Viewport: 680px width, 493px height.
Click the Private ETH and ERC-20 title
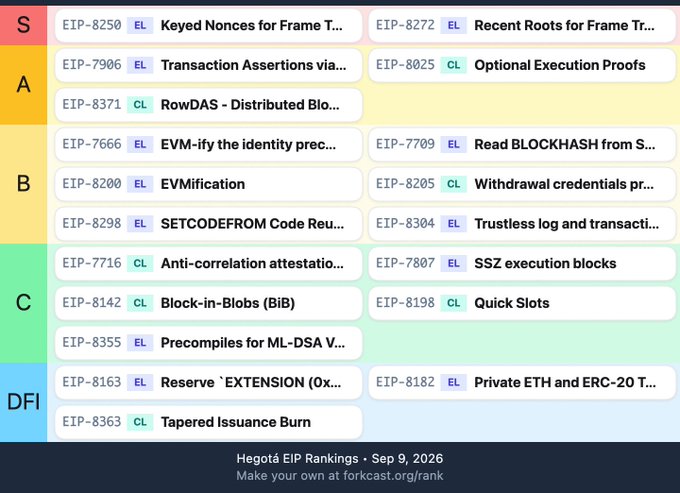click(x=565, y=382)
